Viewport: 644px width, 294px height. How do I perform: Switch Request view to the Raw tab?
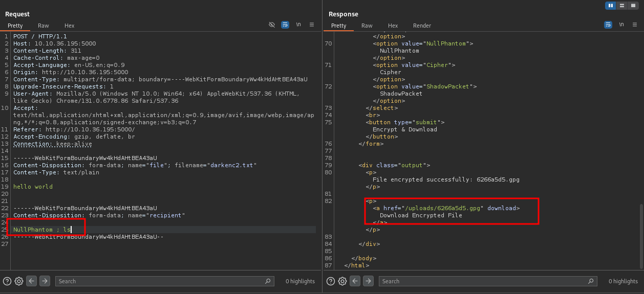44,26
